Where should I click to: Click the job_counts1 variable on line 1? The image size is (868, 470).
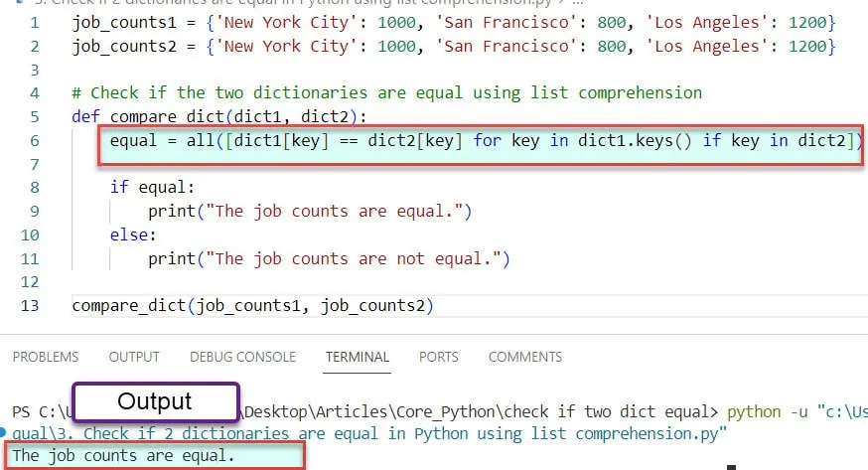click(x=124, y=23)
